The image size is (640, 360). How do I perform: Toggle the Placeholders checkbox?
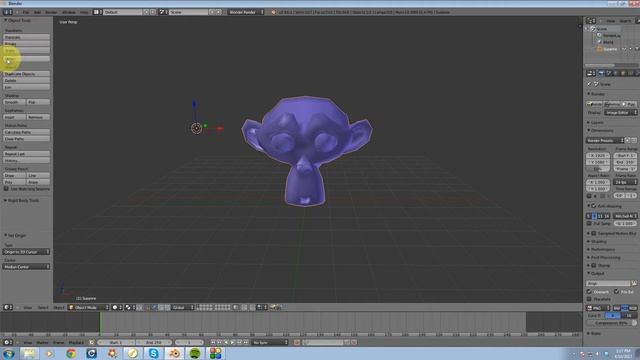589,299
